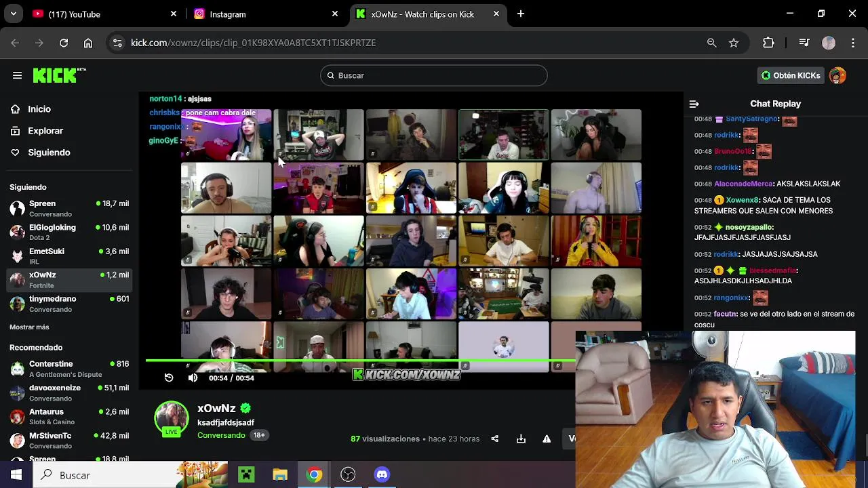868x488 pixels.
Task: Open File Explorer from taskbar
Action: (x=280, y=475)
